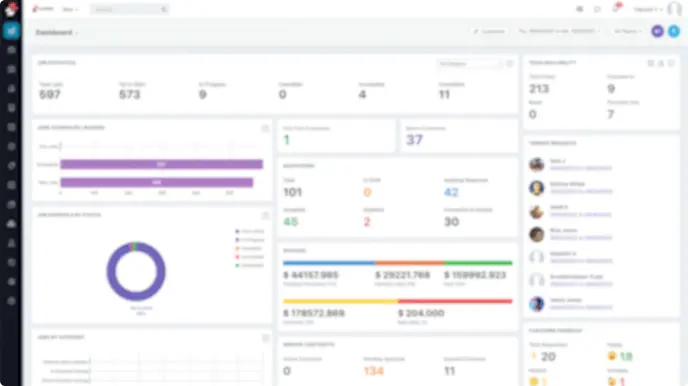Open the date range selector in header
Screen dimensions: 688x386
[559, 31]
